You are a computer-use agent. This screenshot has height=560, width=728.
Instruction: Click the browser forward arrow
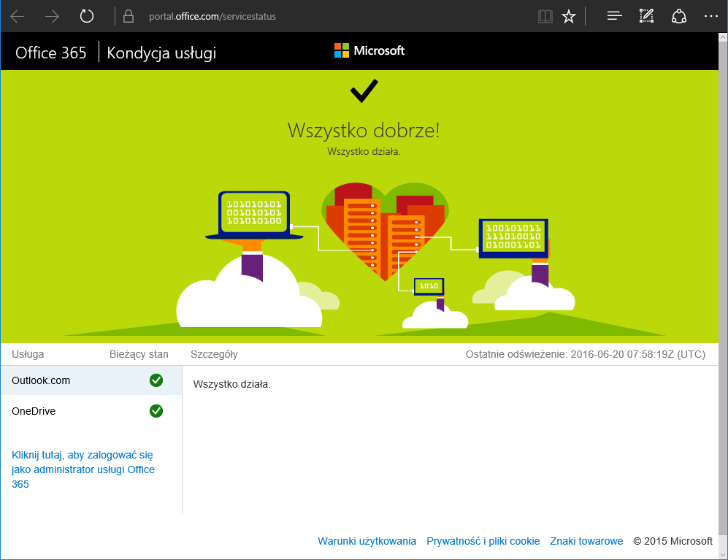click(x=52, y=17)
